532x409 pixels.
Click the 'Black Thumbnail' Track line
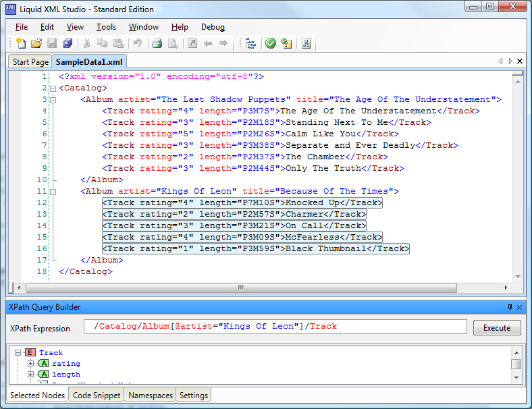coord(256,248)
